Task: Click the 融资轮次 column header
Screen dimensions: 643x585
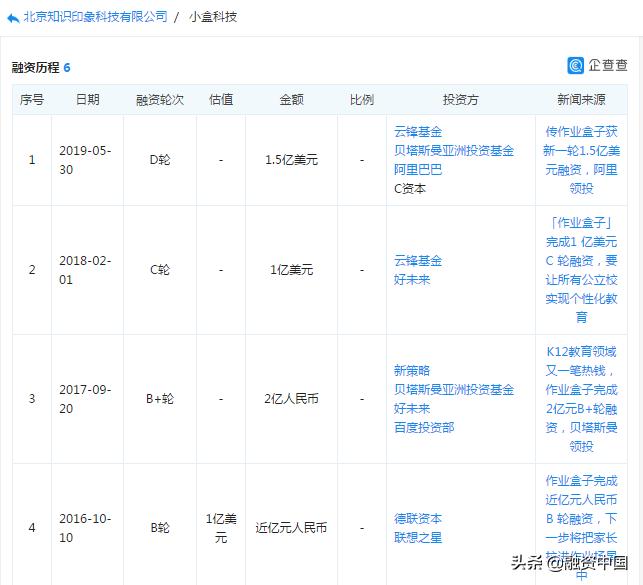Action: pyautogui.click(x=160, y=100)
